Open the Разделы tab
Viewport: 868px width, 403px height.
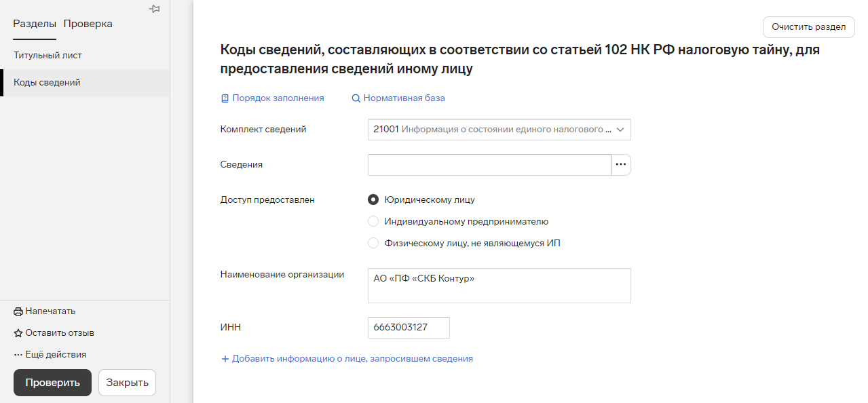pos(35,24)
